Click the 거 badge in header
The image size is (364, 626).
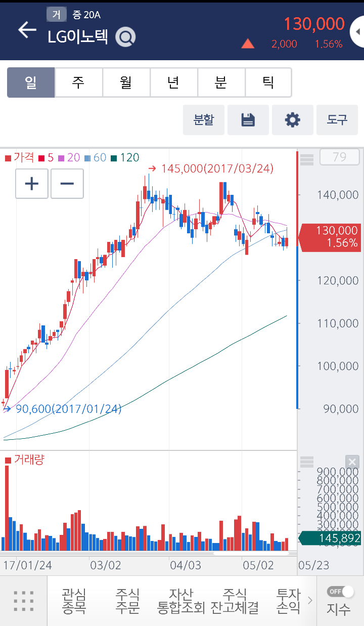pyautogui.click(x=57, y=15)
